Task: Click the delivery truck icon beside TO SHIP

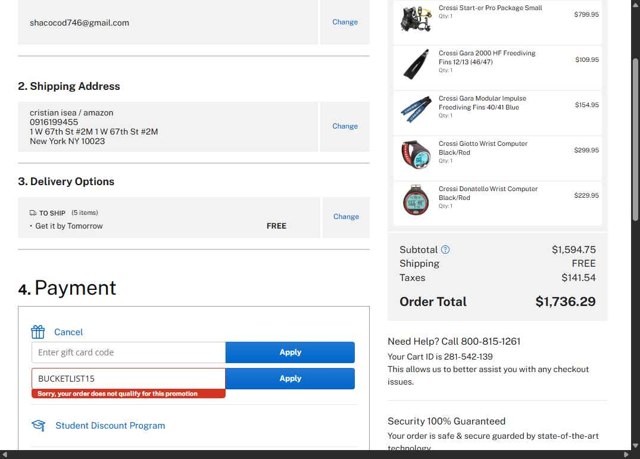Action: (x=33, y=213)
